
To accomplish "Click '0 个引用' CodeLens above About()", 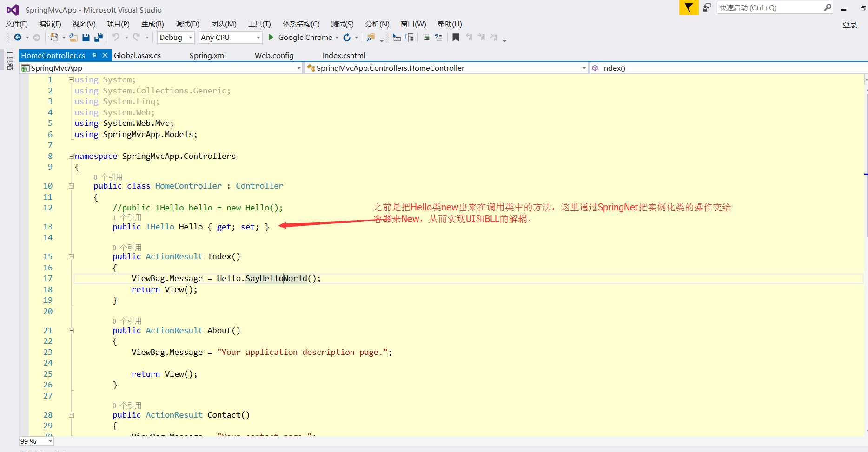I will click(127, 321).
